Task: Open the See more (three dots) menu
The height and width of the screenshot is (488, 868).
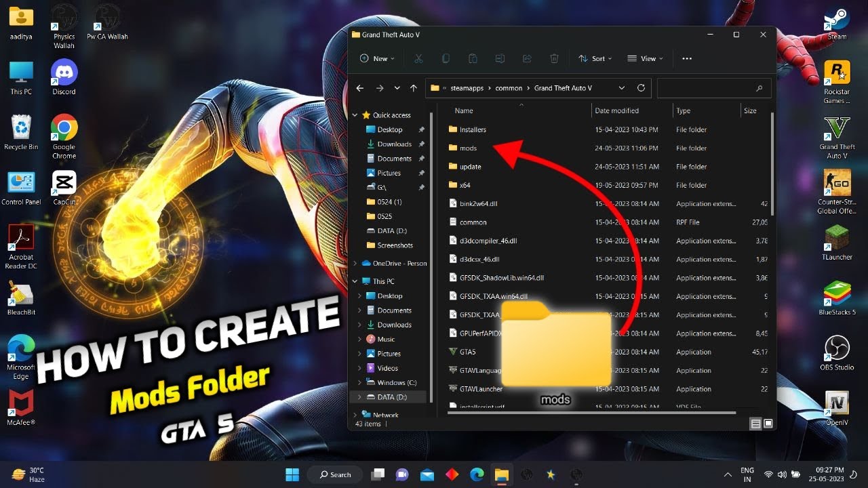Action: (687, 58)
